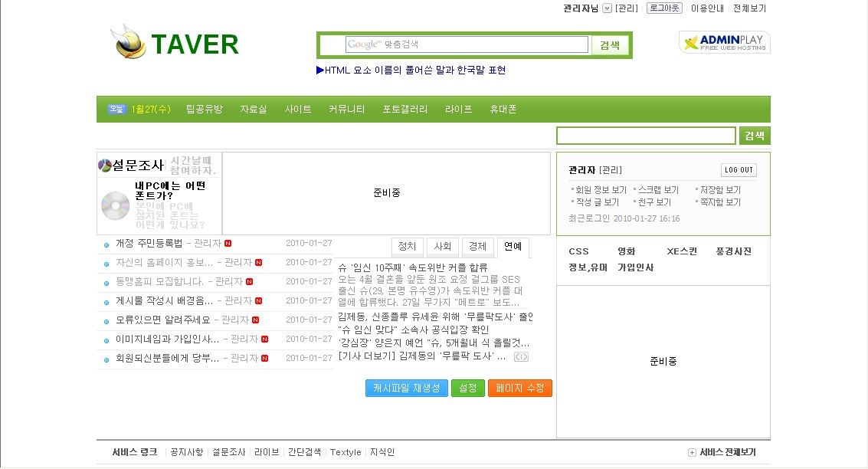Click the 오늘 badge in green navigation bar
Screen dimensions: 868x469
pyautogui.click(x=116, y=109)
